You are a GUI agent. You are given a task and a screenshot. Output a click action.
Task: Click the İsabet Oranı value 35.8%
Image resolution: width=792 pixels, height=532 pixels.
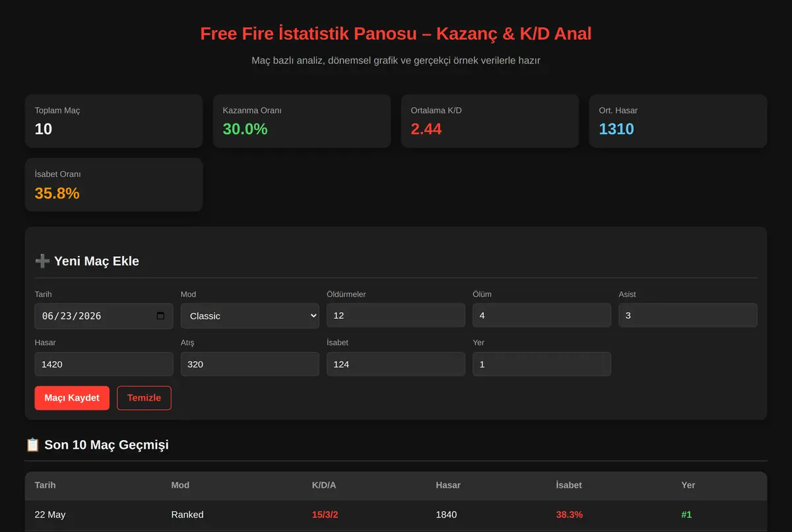tap(57, 193)
